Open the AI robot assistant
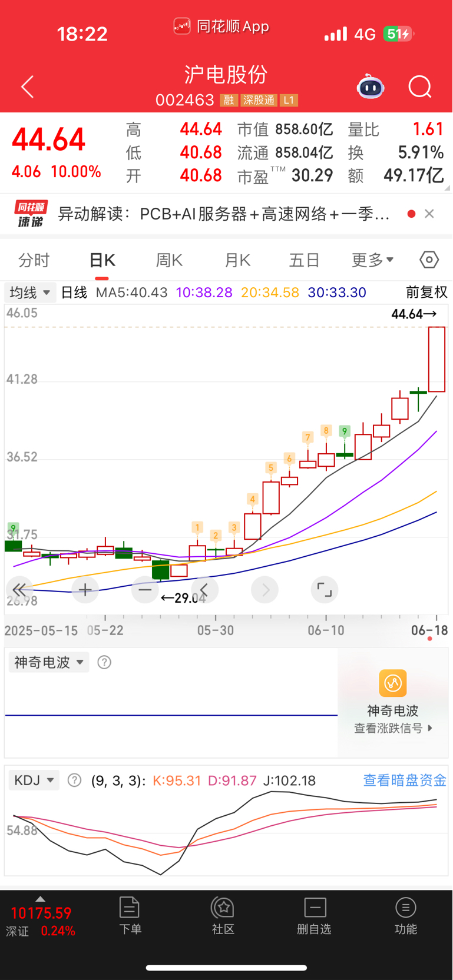 click(x=371, y=87)
